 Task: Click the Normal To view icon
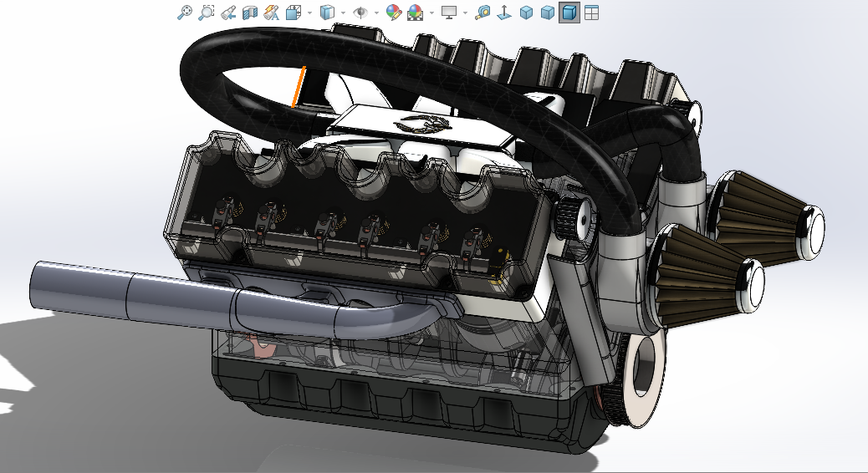coord(503,13)
